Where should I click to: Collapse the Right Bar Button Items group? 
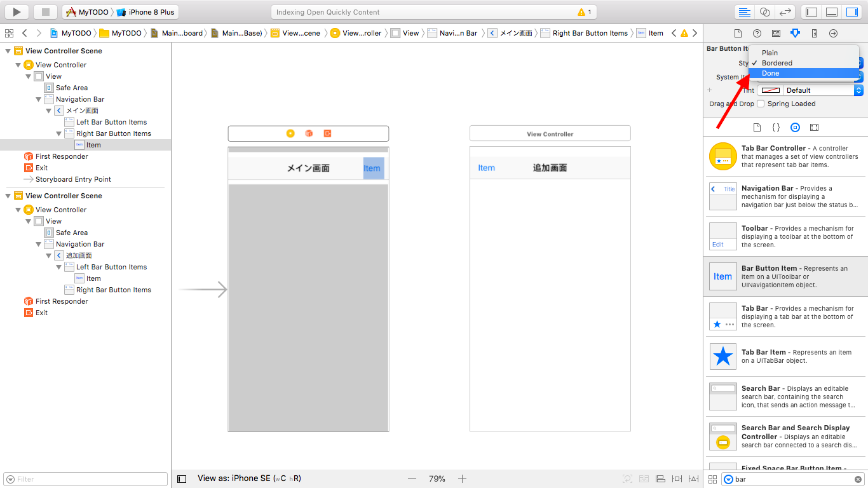point(59,133)
